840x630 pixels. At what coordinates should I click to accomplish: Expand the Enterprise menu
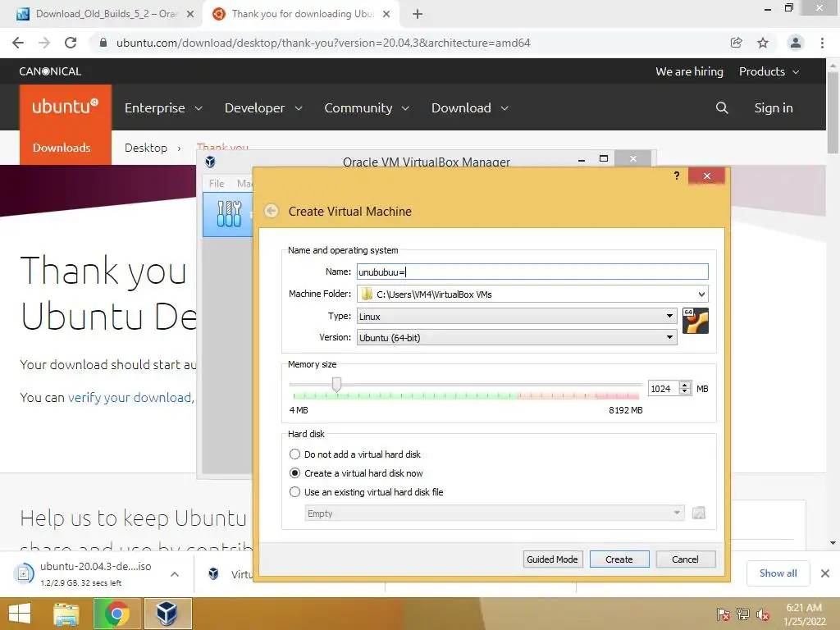(163, 107)
